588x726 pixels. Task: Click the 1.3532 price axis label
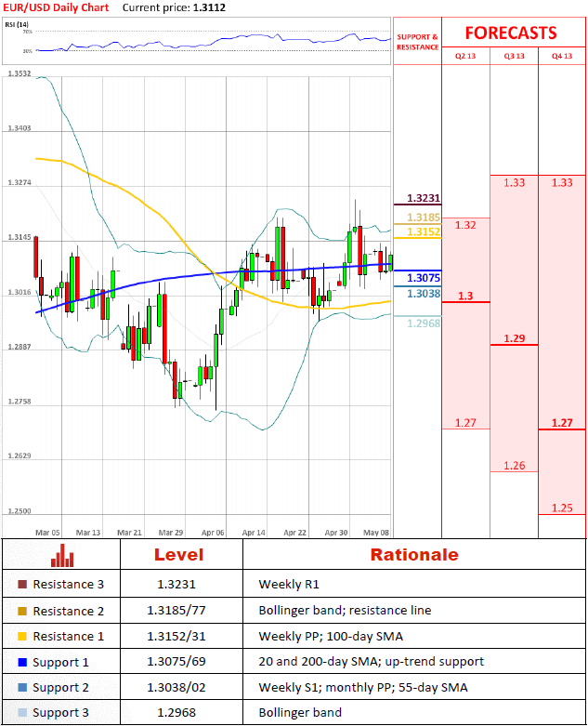click(20, 73)
